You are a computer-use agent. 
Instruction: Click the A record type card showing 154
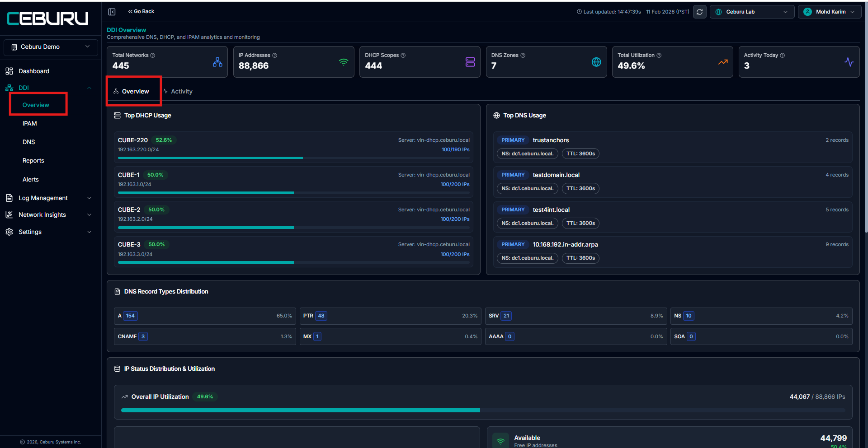point(205,316)
